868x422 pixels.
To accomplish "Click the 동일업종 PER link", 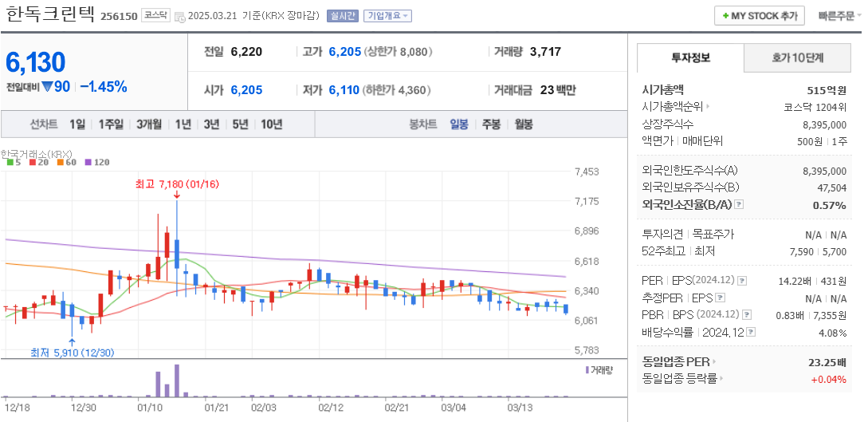I will [x=675, y=362].
